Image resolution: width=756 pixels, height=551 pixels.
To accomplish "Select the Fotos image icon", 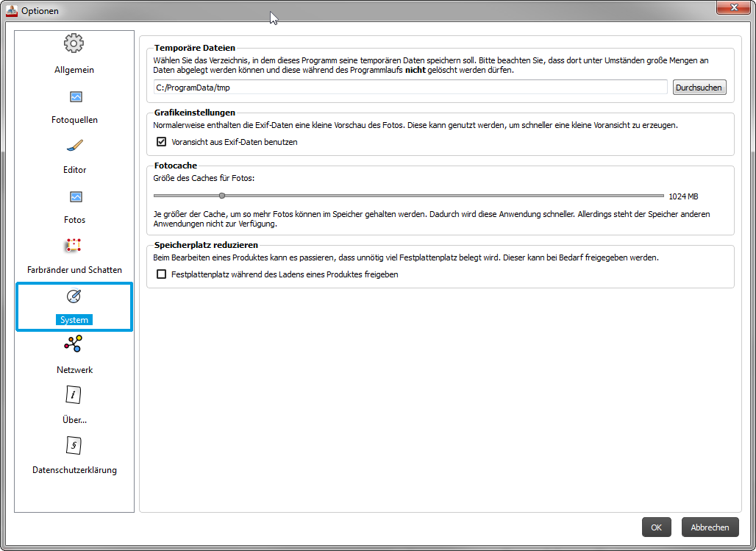I will pos(76,196).
